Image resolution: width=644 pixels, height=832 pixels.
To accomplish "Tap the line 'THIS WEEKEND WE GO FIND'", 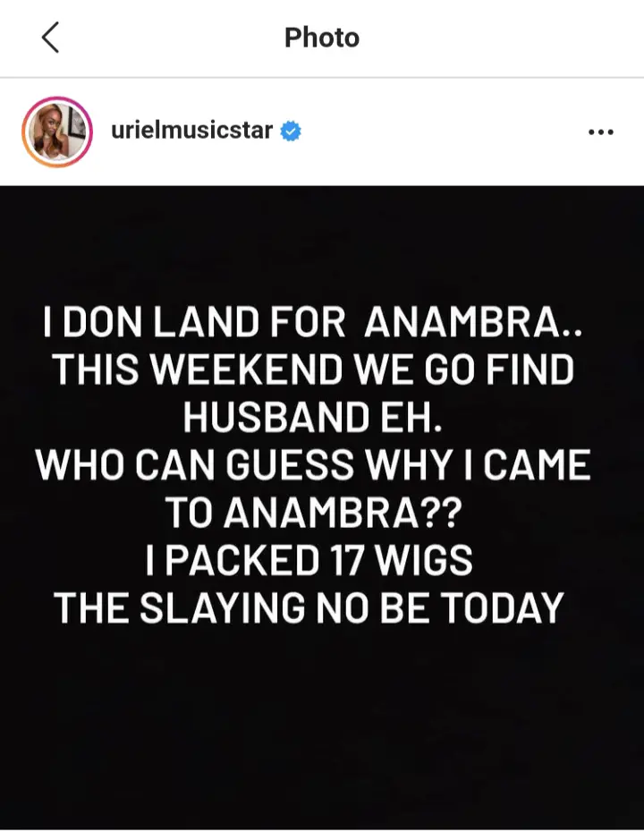I will point(313,369).
